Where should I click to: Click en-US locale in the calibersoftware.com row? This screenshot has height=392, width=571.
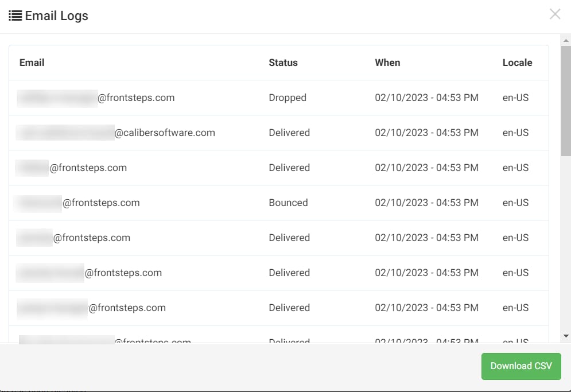[515, 133]
